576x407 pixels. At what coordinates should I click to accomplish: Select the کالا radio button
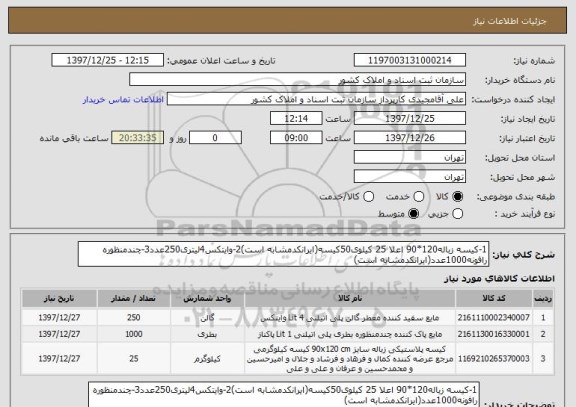click(x=457, y=197)
